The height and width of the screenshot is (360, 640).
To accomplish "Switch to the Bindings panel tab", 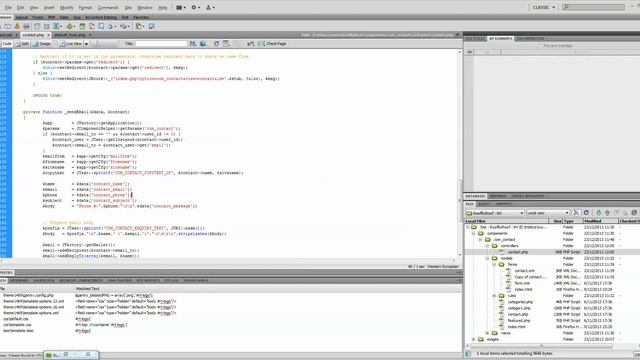I will [498, 196].
